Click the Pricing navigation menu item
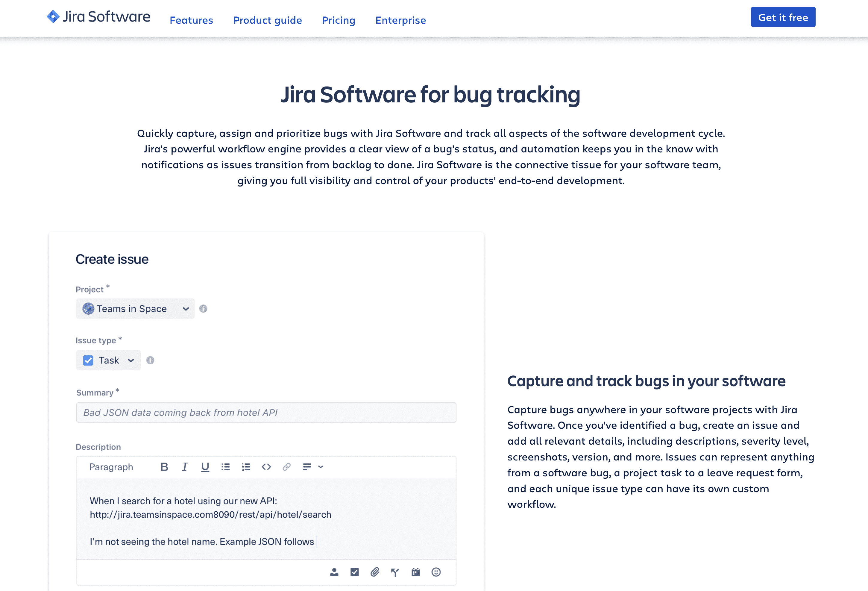Screen dimensions: 868x591 338,19
